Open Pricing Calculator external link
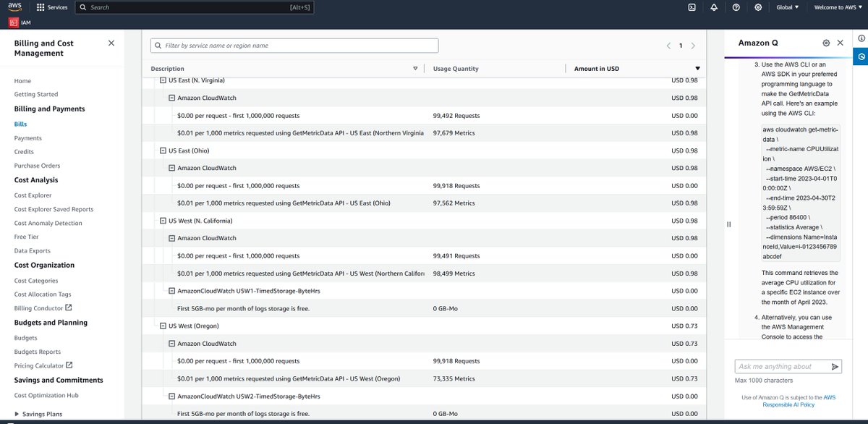Viewport: 868px width, 424px height. [x=43, y=366]
